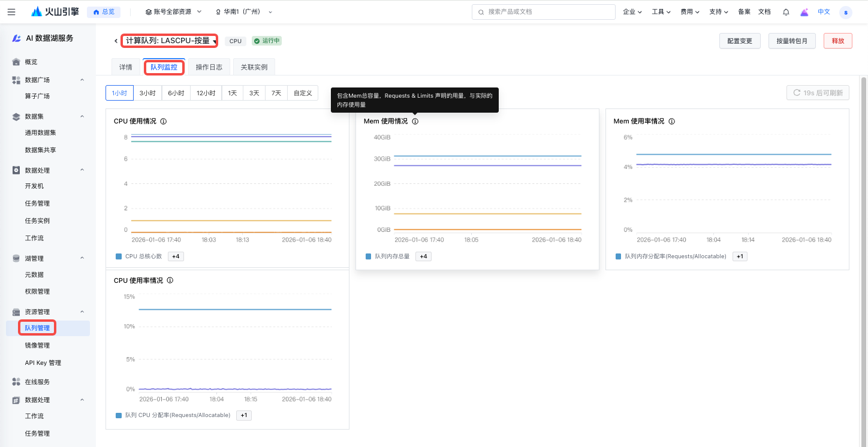Click info icon next to CPU 使用情况

point(163,121)
